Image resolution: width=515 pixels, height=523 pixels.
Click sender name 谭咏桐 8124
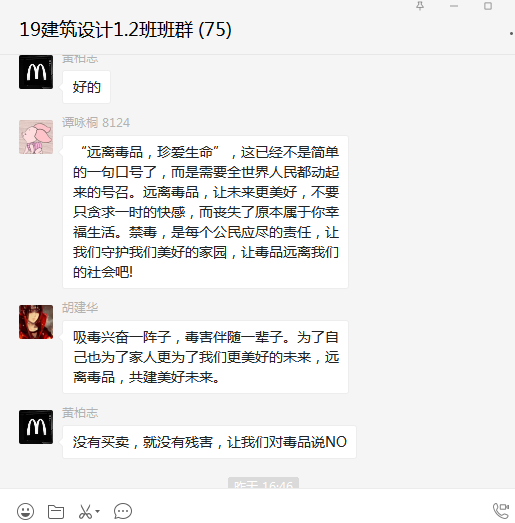(96, 123)
